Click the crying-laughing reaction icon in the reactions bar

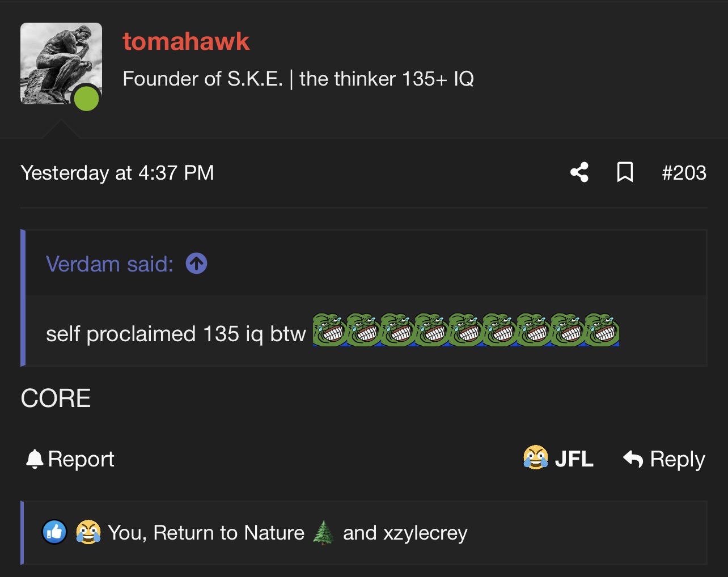88,532
